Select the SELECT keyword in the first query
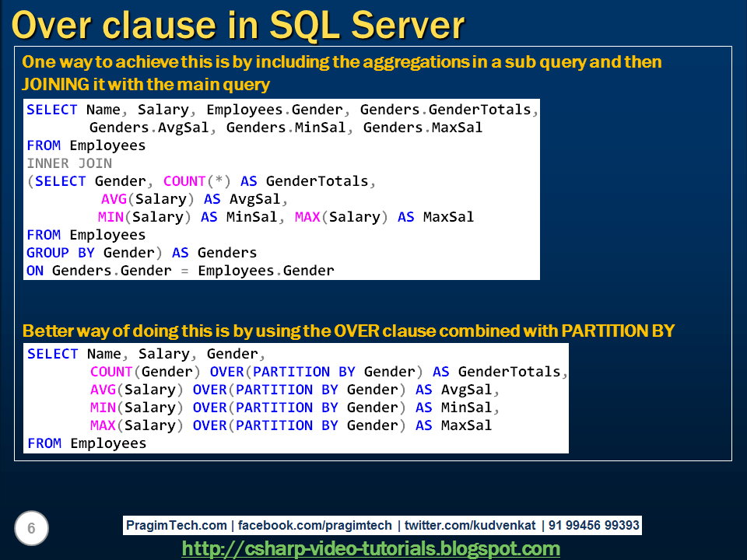The height and width of the screenshot is (560, 747). point(51,110)
